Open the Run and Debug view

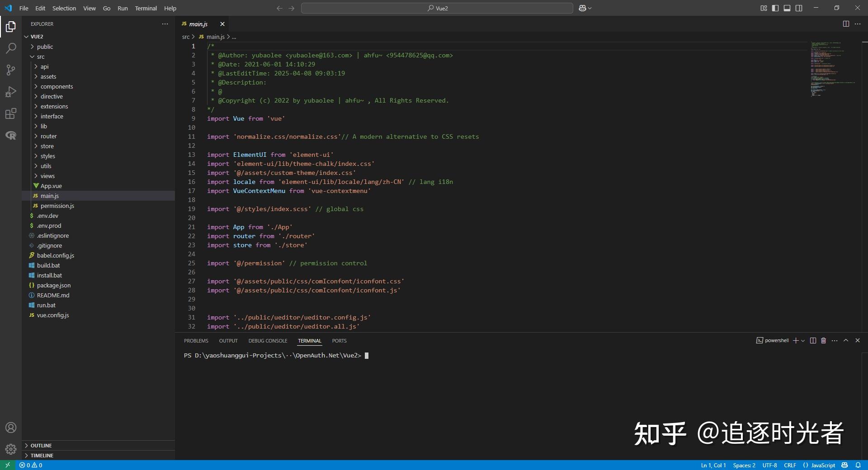(11, 92)
